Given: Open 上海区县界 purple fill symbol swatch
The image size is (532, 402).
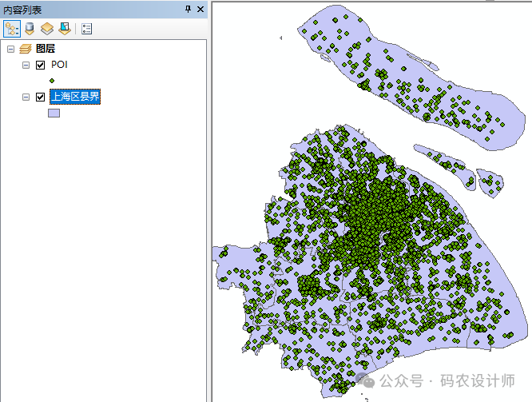Looking at the screenshot, I should pos(54,113).
